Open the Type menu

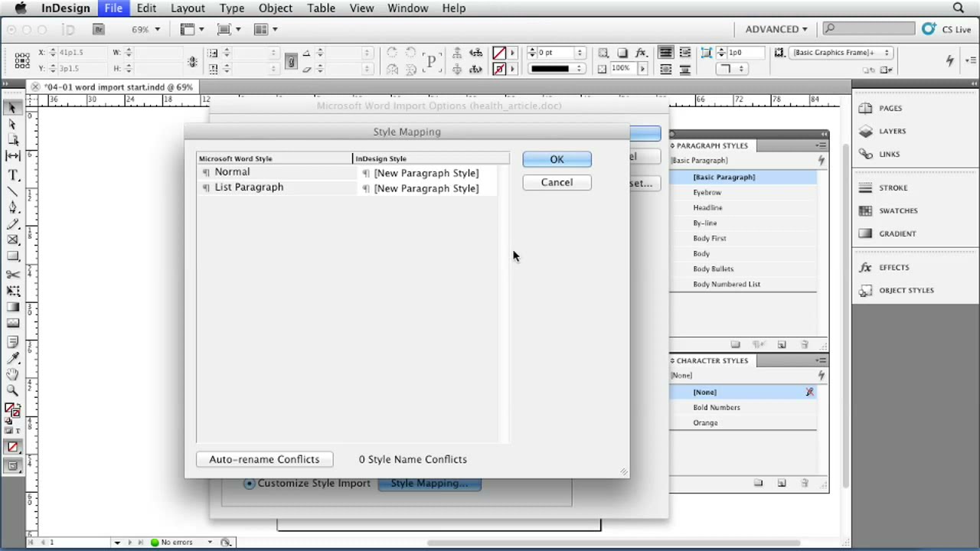pos(232,8)
